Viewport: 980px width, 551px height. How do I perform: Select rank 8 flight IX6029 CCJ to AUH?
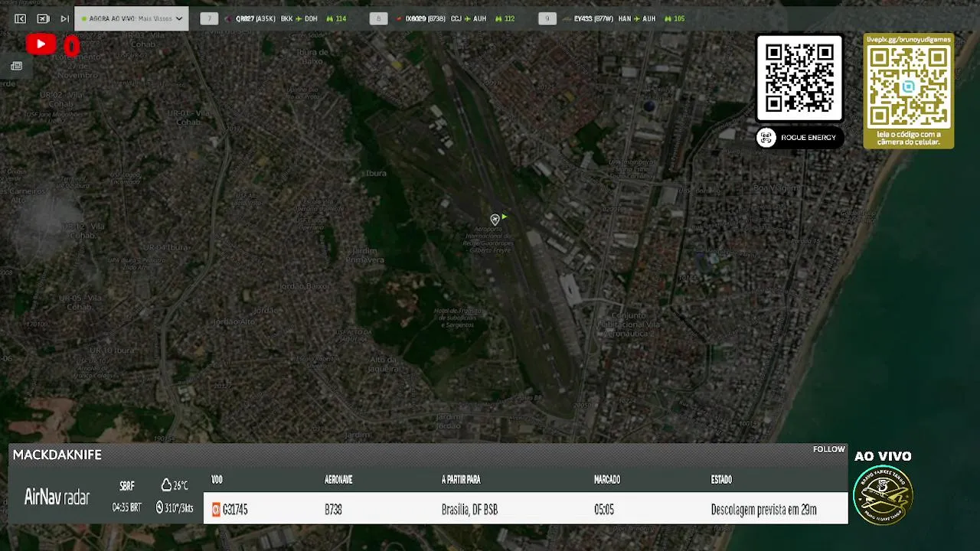pyautogui.click(x=455, y=18)
